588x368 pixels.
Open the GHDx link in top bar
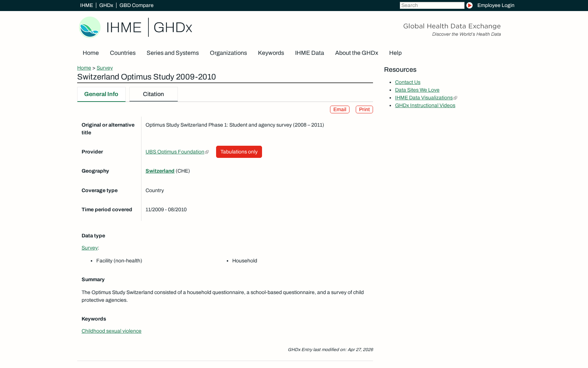click(106, 5)
